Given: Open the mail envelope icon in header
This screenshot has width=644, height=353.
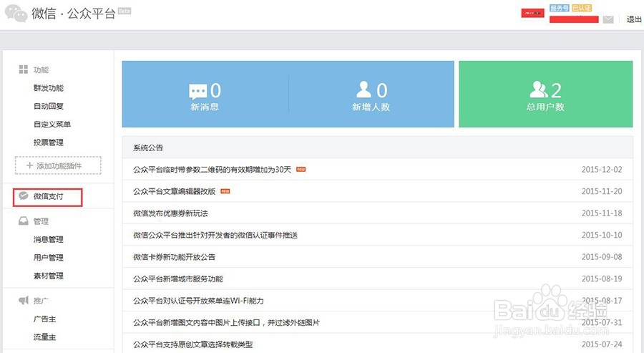Looking at the screenshot, I should tap(608, 19).
